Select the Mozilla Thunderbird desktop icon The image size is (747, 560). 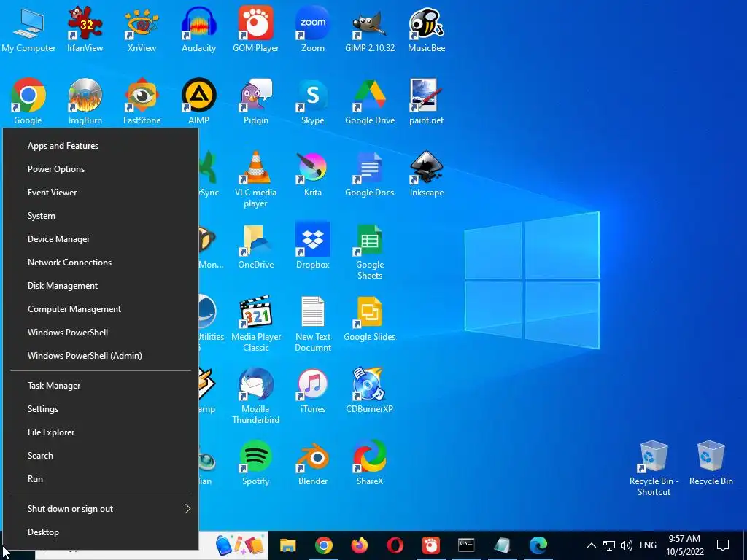(x=256, y=396)
